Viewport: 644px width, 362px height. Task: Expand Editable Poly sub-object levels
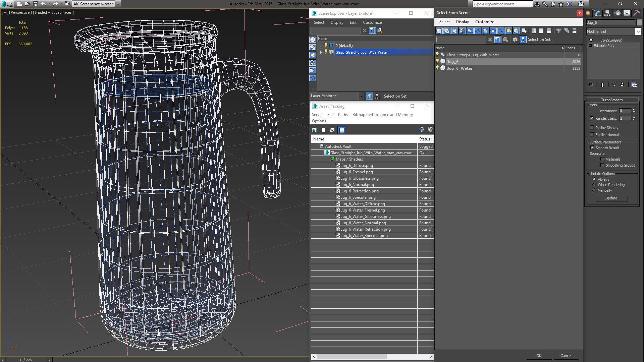coord(590,46)
